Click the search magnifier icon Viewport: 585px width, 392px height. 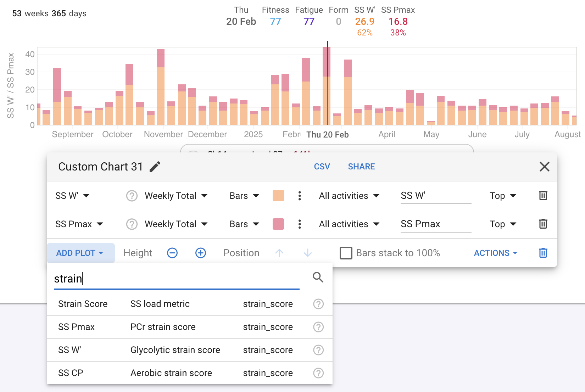318,278
